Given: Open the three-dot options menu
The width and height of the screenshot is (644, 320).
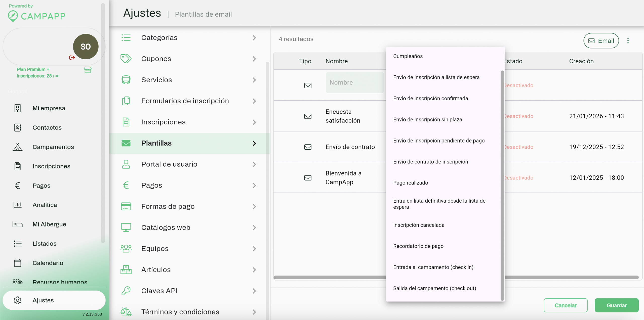Looking at the screenshot, I should (x=628, y=41).
